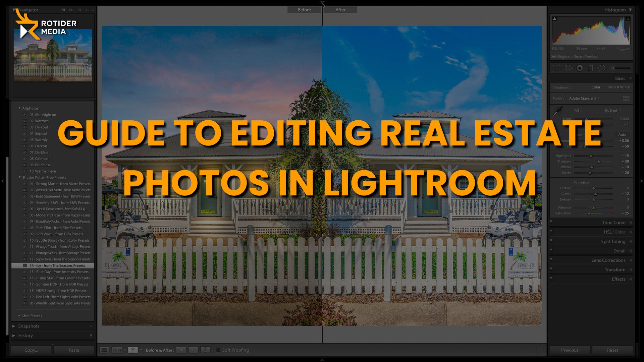Screen dimensions: 644x362
Task: Click the Before/After split view icon
Action: 133,350
